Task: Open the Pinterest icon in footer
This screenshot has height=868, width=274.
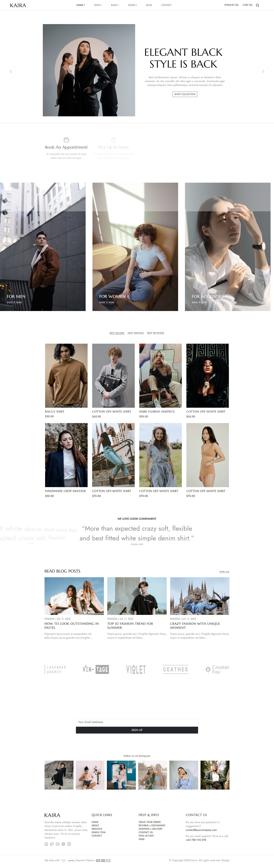Action: (x=63, y=844)
